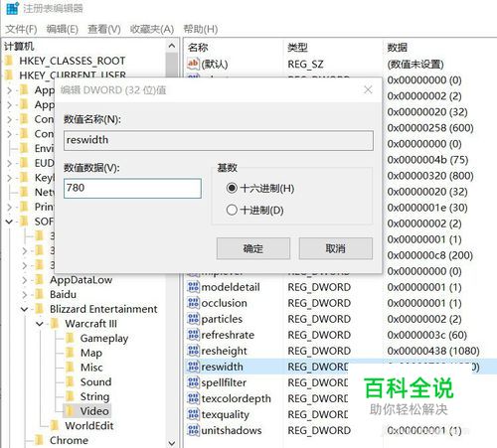Select the HKEY_CURRENT_USER key in the tree
Screen dimensions: 497x448
[x=73, y=75]
